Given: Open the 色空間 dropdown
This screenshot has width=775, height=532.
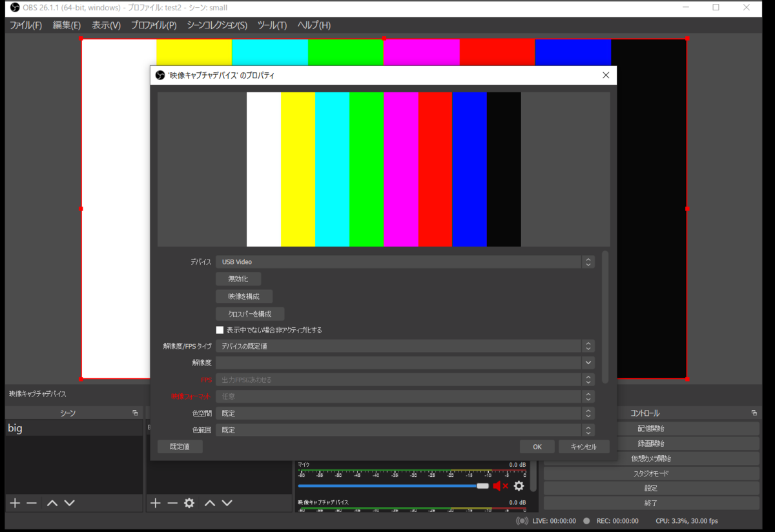Looking at the screenshot, I should [x=405, y=413].
